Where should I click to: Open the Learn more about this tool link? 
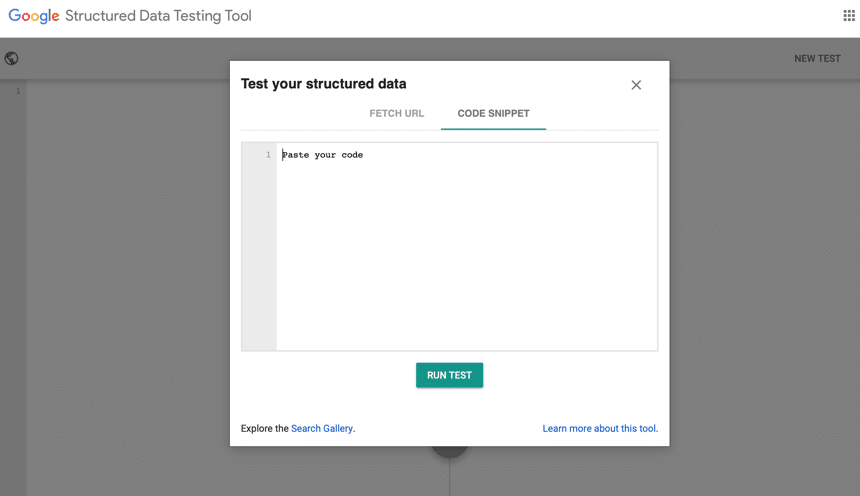[x=600, y=429]
